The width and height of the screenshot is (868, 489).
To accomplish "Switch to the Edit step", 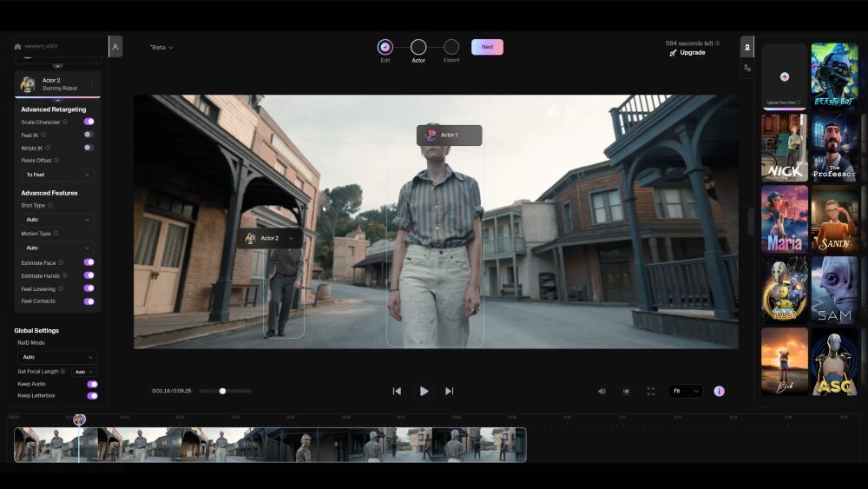I will click(385, 48).
